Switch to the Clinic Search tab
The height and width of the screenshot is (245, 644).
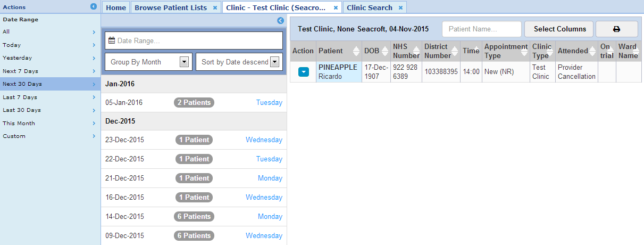370,7
